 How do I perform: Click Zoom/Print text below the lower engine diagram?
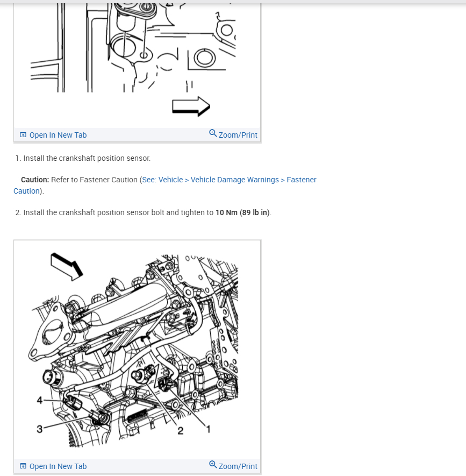(238, 466)
